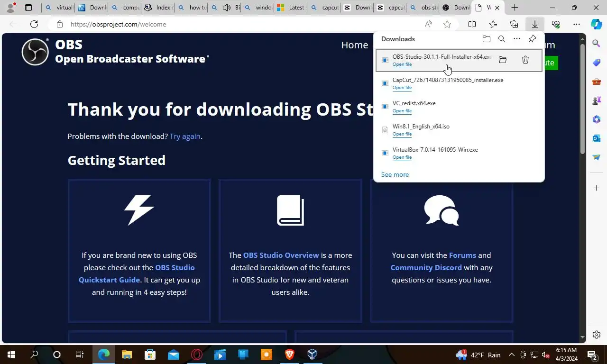This screenshot has width=607, height=364.
Task: Open file link under OBS-Studio installer
Action: 402,64
